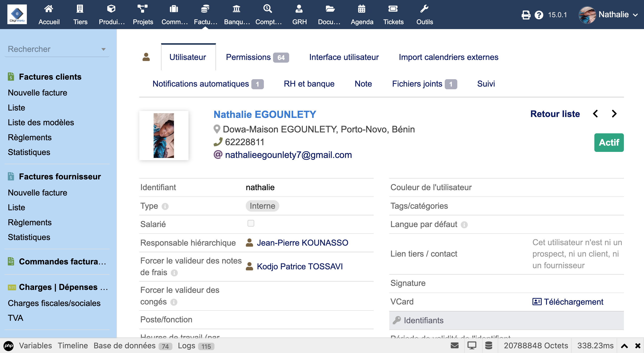Viewport: 644px width, 353px height.
Task: Click the green Actif status badge
Action: [608, 142]
